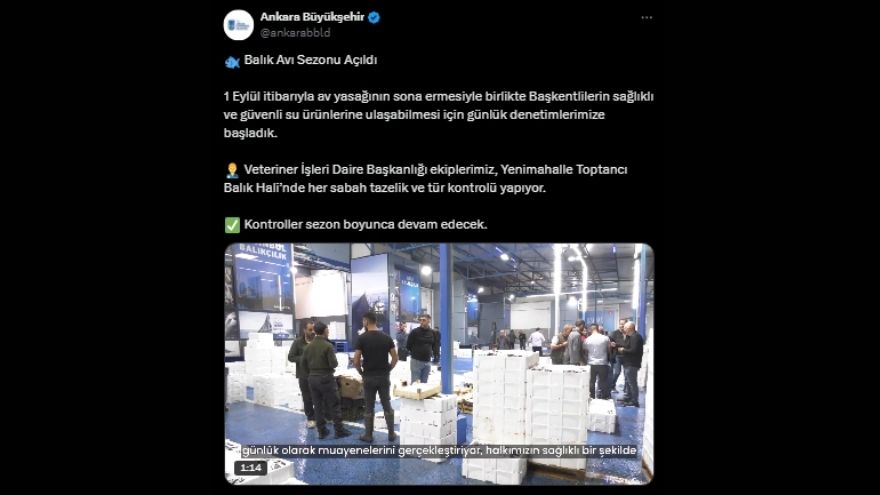Image resolution: width=880 pixels, height=495 pixels.
Task: Click the green checkmark emoji
Action: coord(232,224)
